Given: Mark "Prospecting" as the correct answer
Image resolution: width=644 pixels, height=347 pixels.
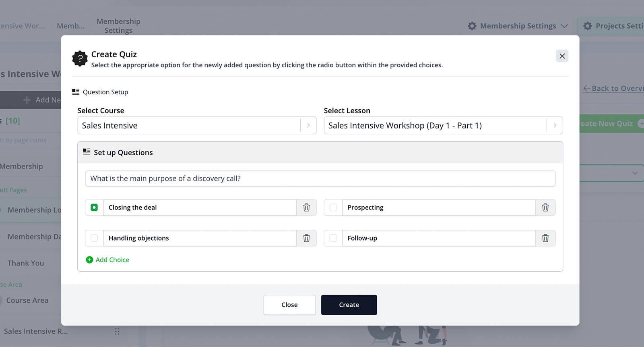Looking at the screenshot, I should click(333, 207).
